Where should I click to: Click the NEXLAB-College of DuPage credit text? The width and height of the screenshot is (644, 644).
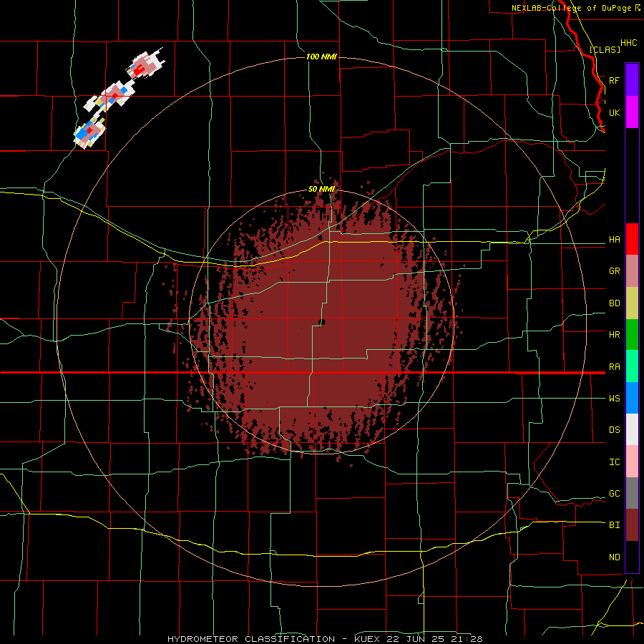pos(571,8)
